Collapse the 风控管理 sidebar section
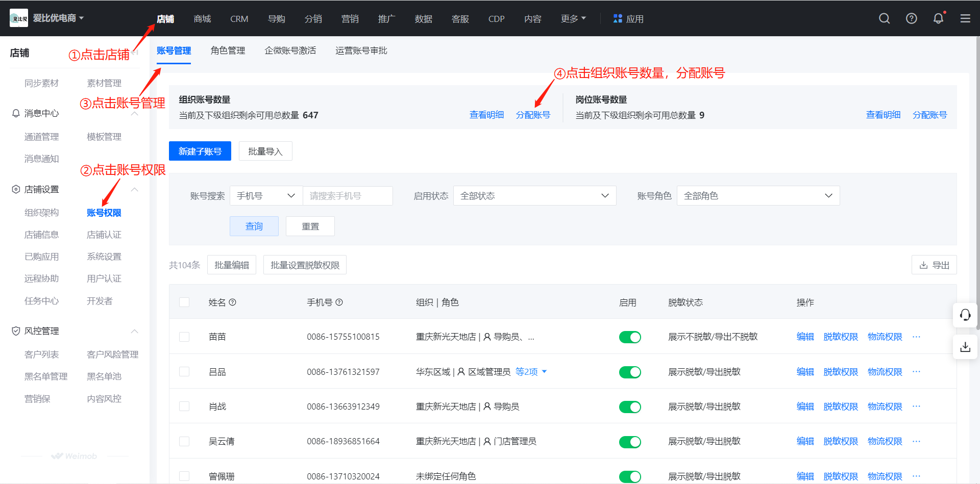The width and height of the screenshot is (980, 484). (x=135, y=331)
